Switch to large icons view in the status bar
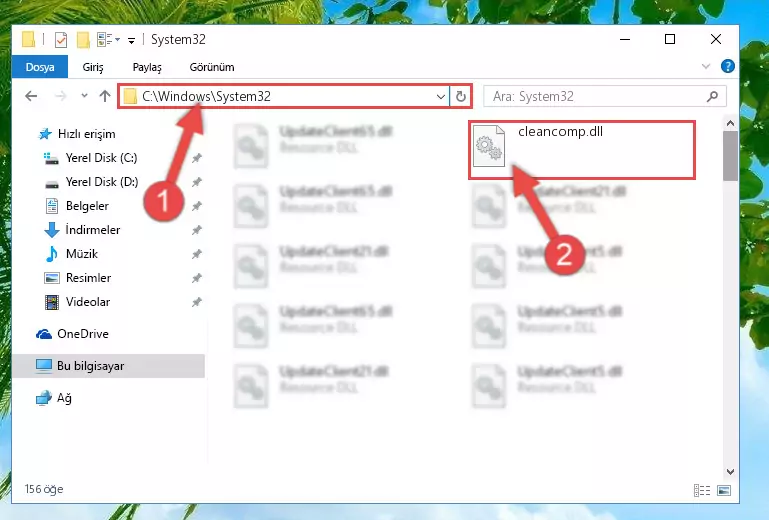The width and height of the screenshot is (769, 520). coord(724,490)
